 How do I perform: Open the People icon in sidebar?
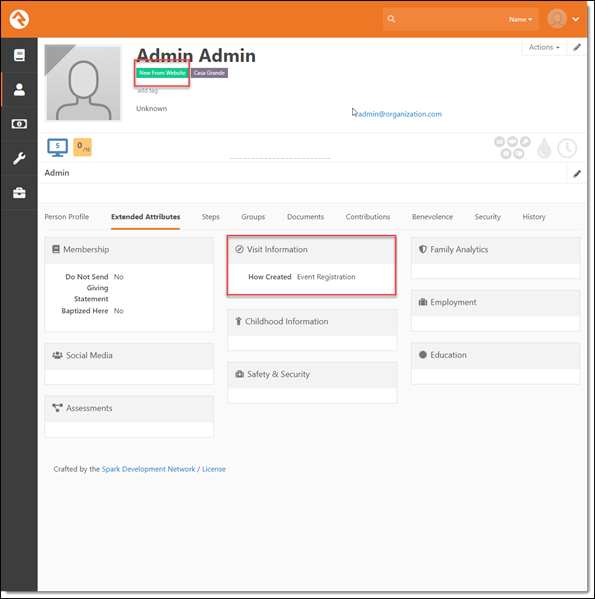pos(19,89)
